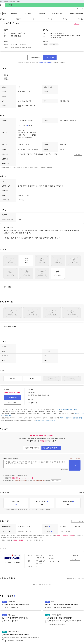The width and height of the screenshot is (84, 644).
Task: Click the 열람차단 button under logo
Action: pos(17,562)
